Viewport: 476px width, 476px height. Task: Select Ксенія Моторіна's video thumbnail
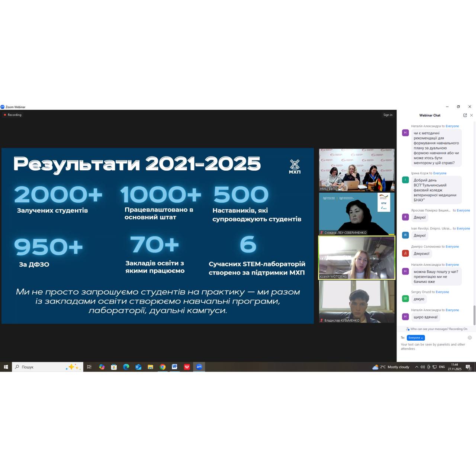coord(357,257)
